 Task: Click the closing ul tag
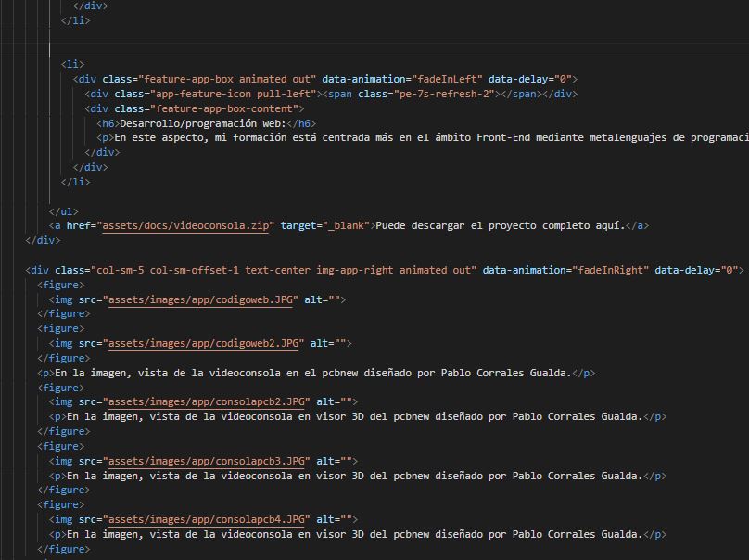pyautogui.click(x=64, y=211)
